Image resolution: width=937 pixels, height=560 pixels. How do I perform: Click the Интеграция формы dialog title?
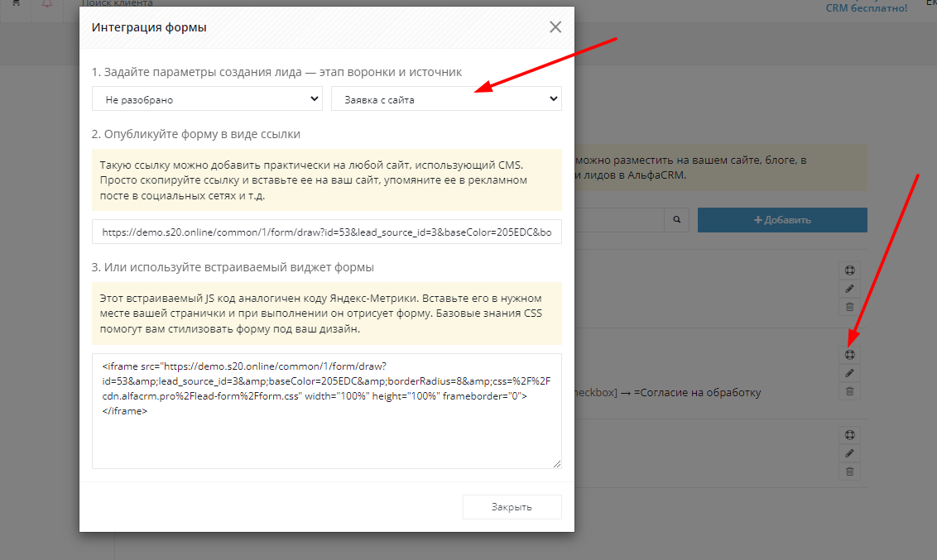149,27
